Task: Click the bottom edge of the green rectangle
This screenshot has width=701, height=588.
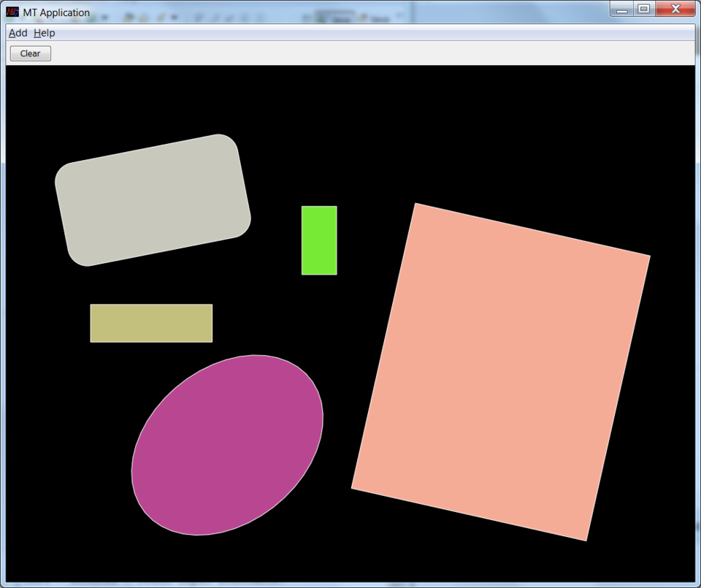Action: click(319, 272)
